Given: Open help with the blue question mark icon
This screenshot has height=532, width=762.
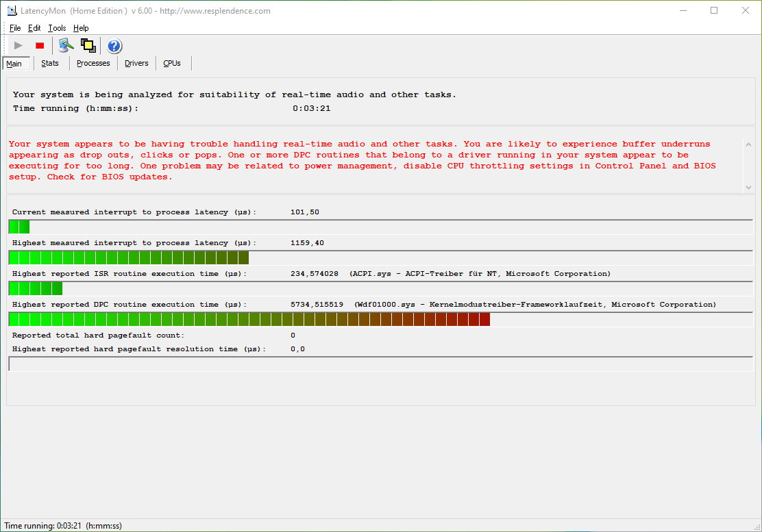Looking at the screenshot, I should click(x=114, y=46).
